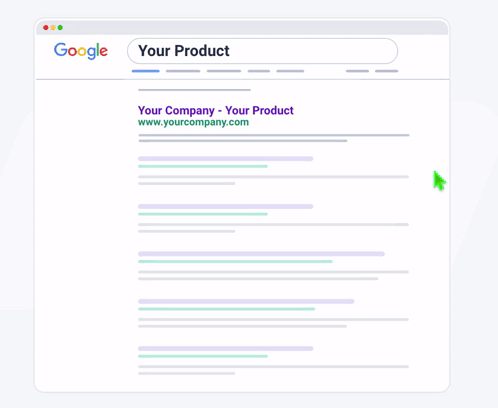The width and height of the screenshot is (498, 408).
Task: Click the Google logo
Action: point(81,51)
